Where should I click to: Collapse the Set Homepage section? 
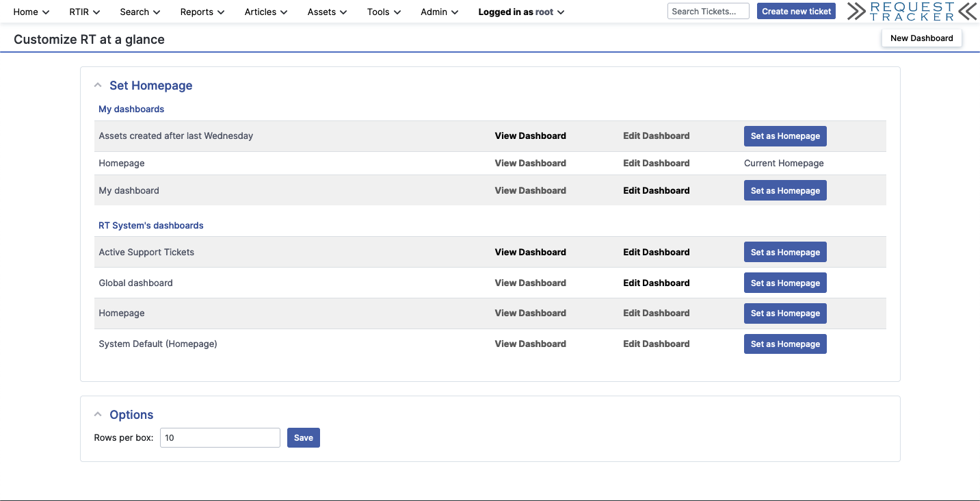98,86
